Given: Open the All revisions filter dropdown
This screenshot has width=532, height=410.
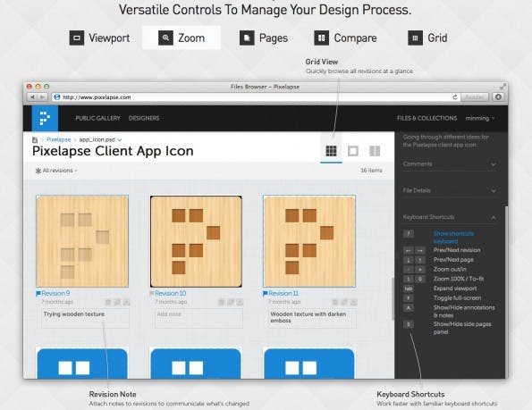Looking at the screenshot, I should [56, 171].
